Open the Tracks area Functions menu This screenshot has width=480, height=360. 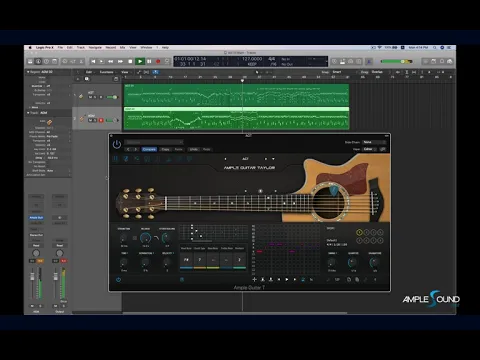[x=107, y=72]
